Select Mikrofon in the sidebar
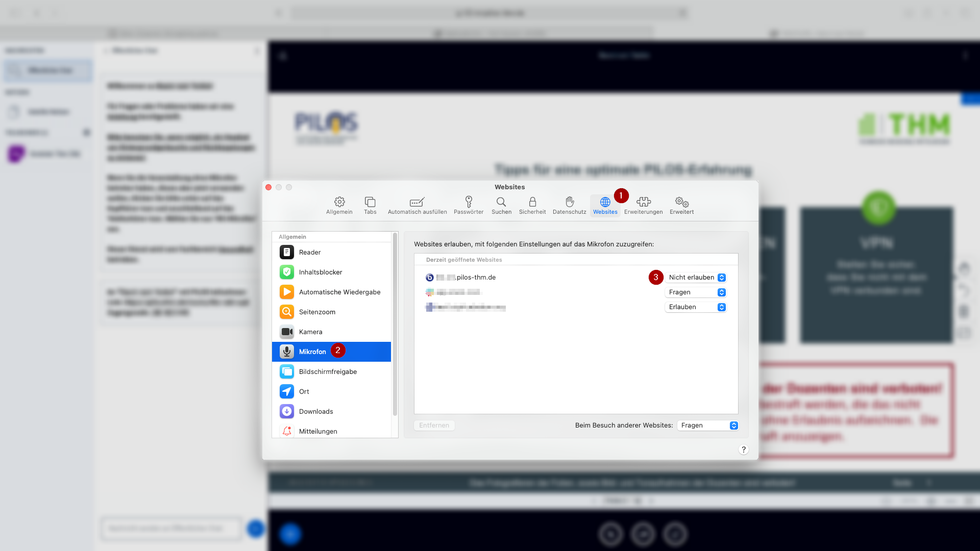980x551 pixels. 332,352
